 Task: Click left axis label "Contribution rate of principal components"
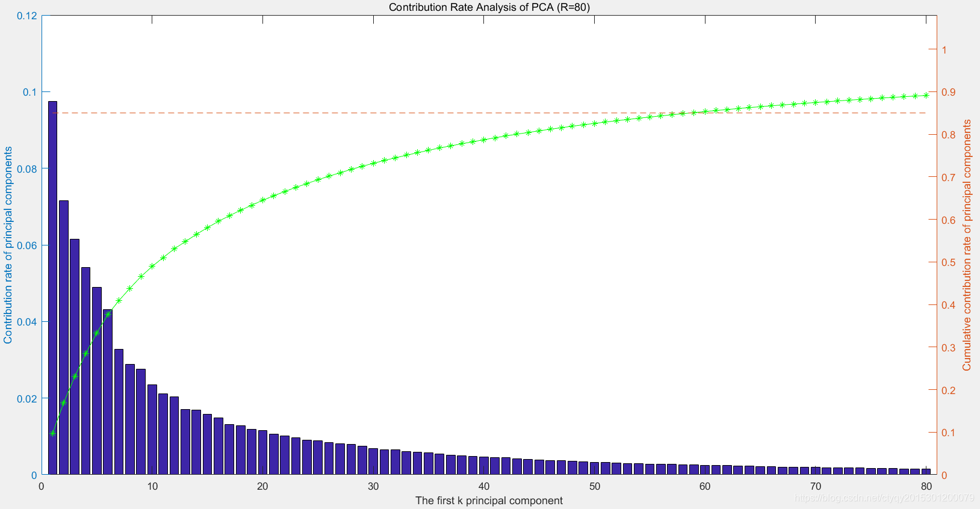(8, 245)
